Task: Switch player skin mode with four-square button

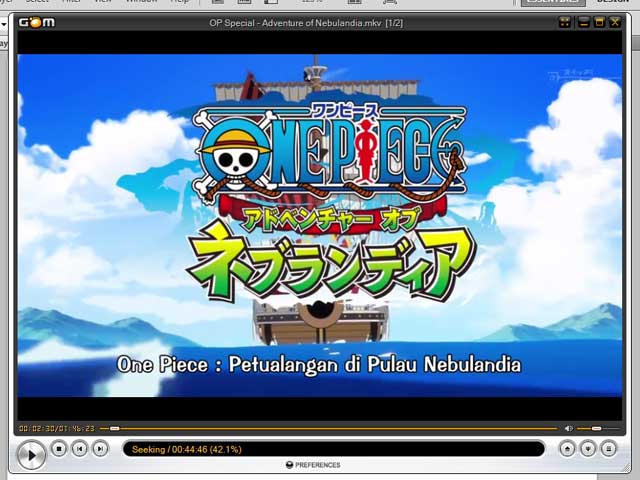Action: 565,22
